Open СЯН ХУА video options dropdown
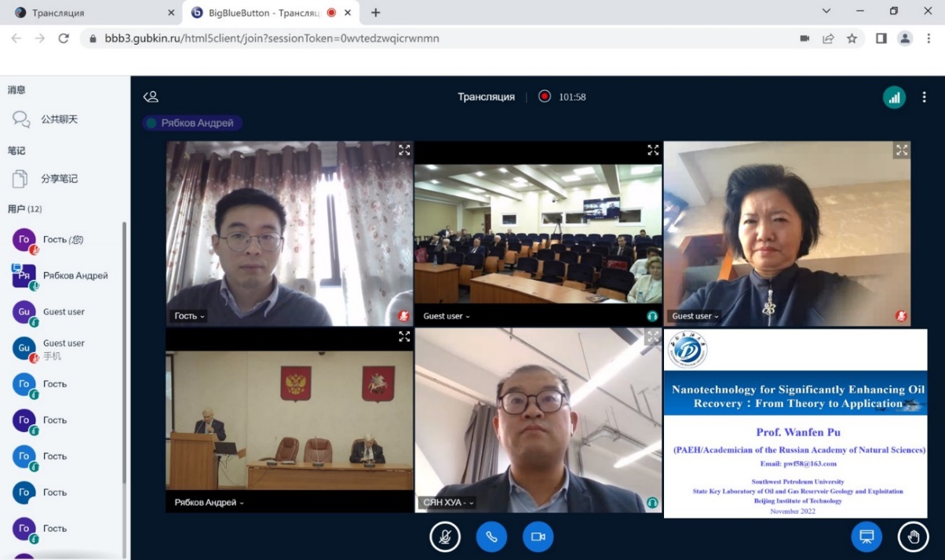945x560 pixels. (x=449, y=503)
